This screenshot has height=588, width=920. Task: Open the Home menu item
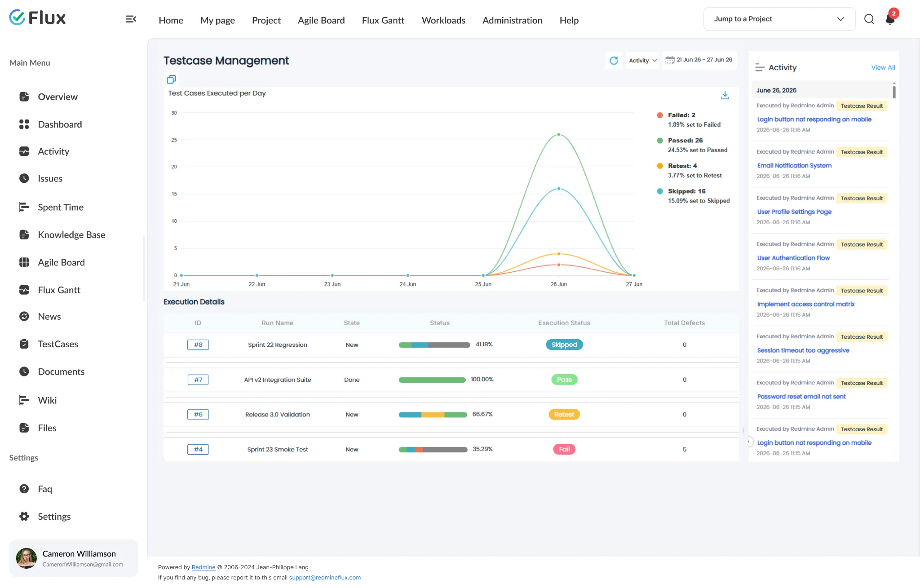point(171,20)
